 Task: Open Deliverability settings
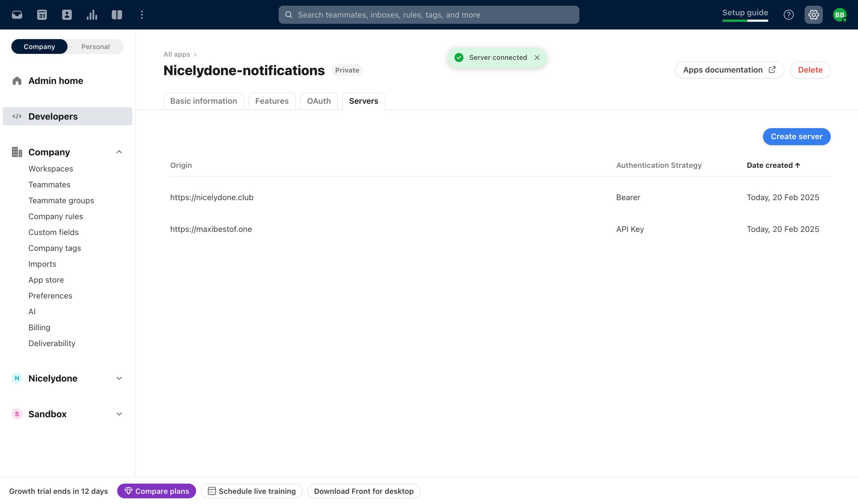(52, 343)
